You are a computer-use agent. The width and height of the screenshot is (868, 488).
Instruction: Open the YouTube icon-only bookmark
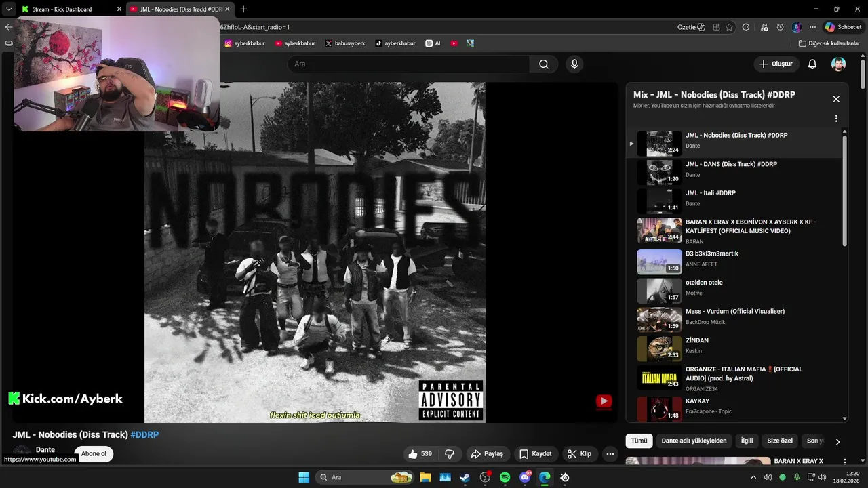point(454,43)
